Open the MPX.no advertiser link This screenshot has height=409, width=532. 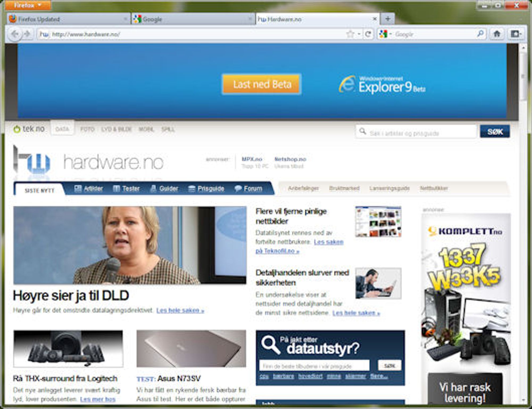click(x=252, y=159)
